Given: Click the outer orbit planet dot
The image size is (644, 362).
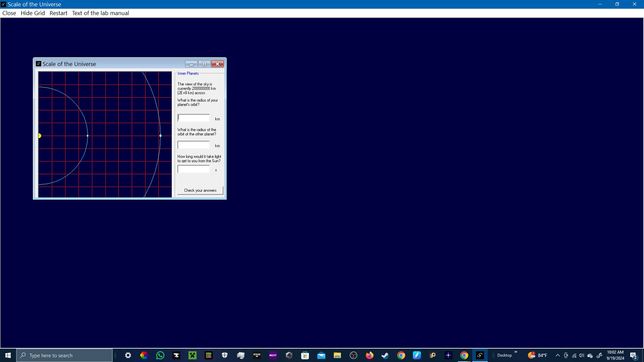Looking at the screenshot, I should [160, 136].
